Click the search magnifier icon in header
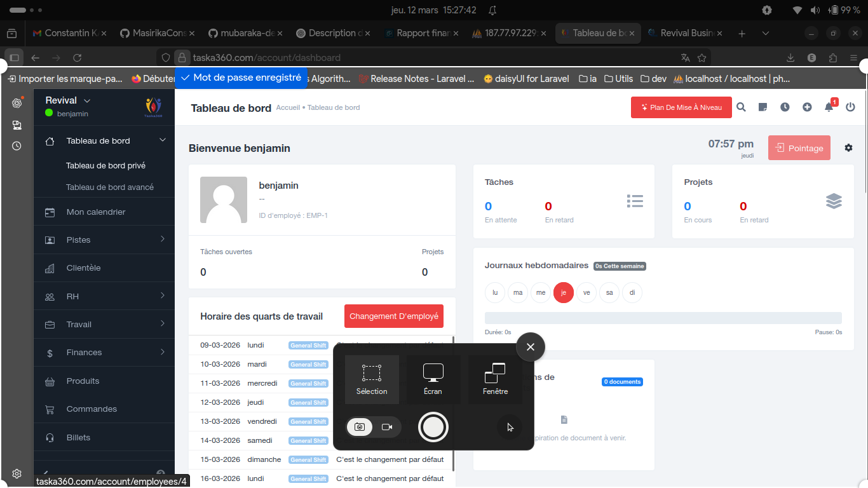Screen dimensions: 868x488 pos(741,107)
